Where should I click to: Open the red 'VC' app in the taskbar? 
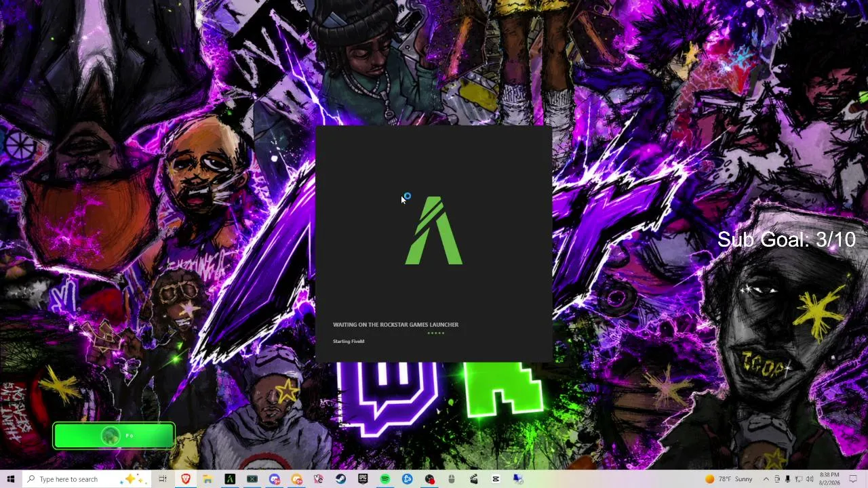click(x=319, y=479)
